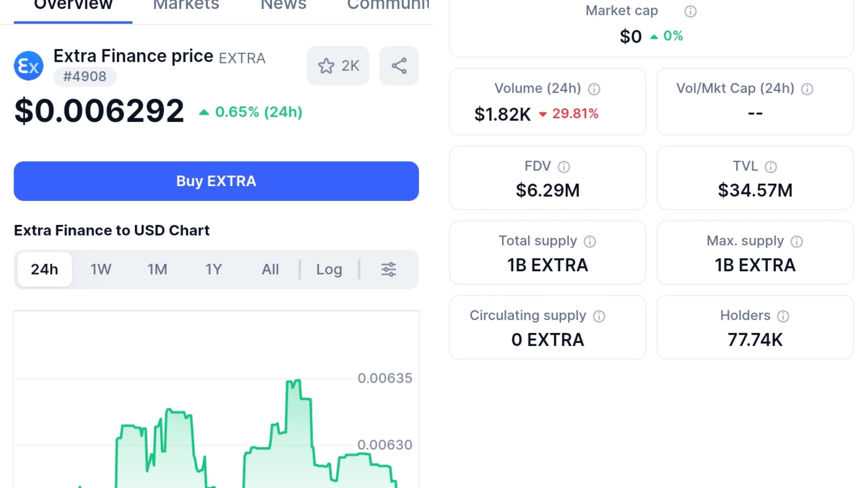Click the Buy EXTRA button
The height and width of the screenshot is (488, 868).
[216, 181]
